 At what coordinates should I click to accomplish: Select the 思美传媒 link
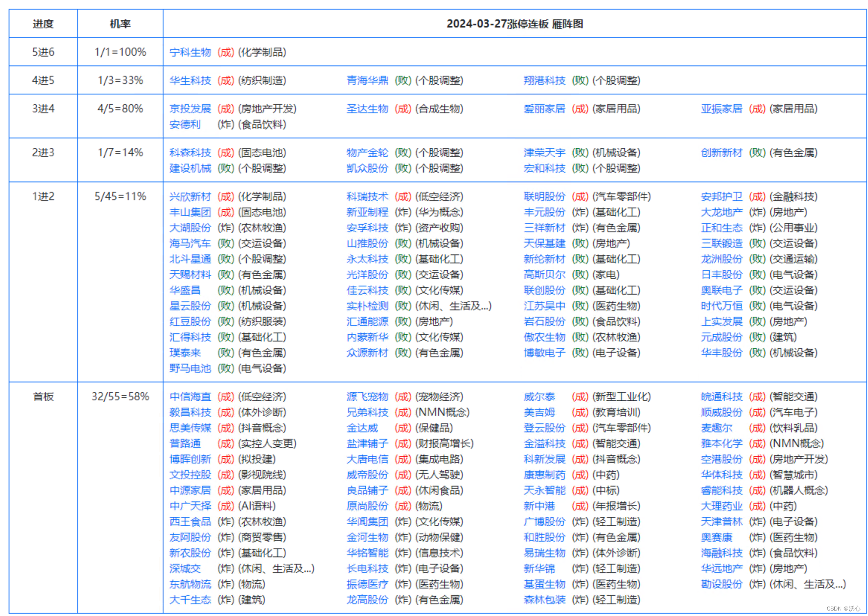(190, 428)
